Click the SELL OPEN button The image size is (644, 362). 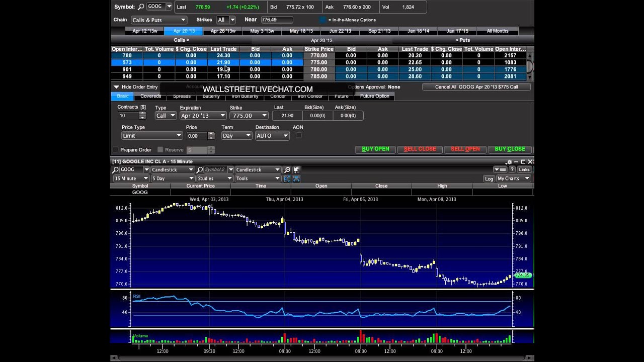pos(465,149)
